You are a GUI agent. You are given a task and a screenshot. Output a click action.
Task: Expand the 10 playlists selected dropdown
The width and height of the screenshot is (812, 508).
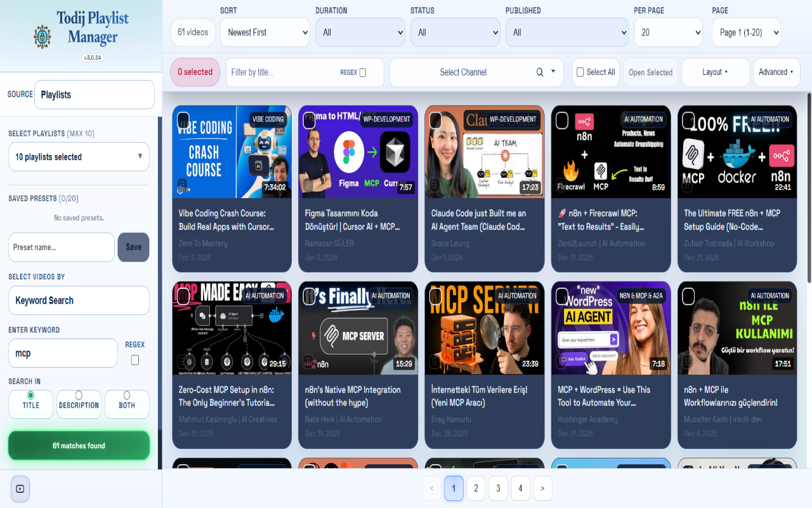coord(79,157)
